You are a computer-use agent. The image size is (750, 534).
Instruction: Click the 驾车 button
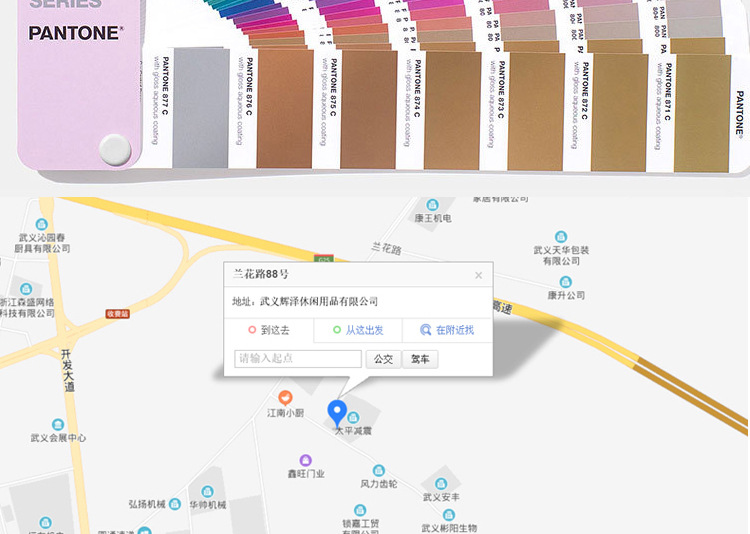tap(420, 359)
